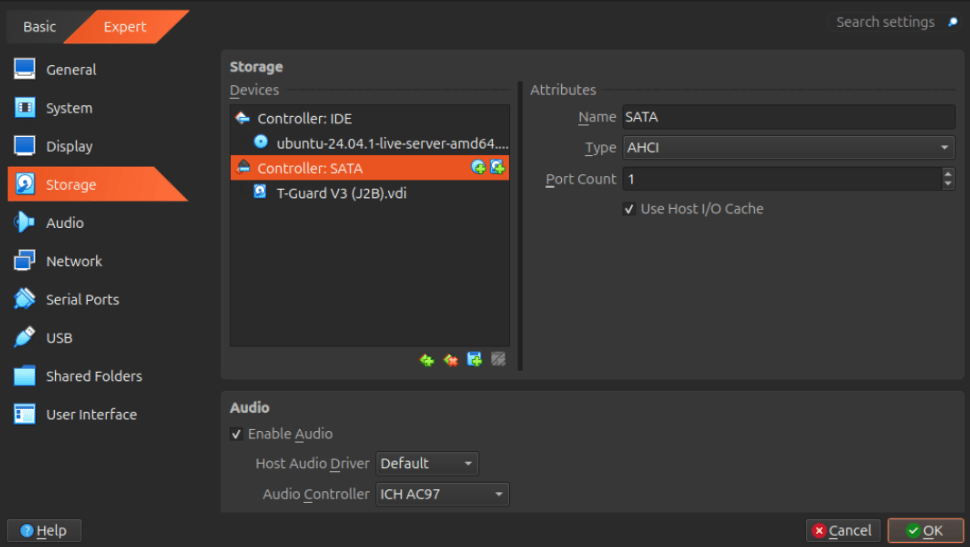Click the greyed Remove Attachment icon
This screenshot has width=970, height=547.
[x=498, y=360]
